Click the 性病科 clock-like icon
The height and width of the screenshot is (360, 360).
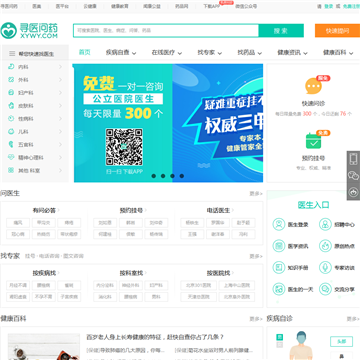pos(11,118)
